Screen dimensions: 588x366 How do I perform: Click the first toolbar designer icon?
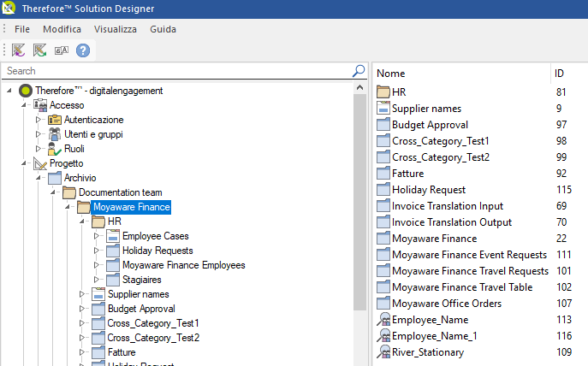(18, 50)
